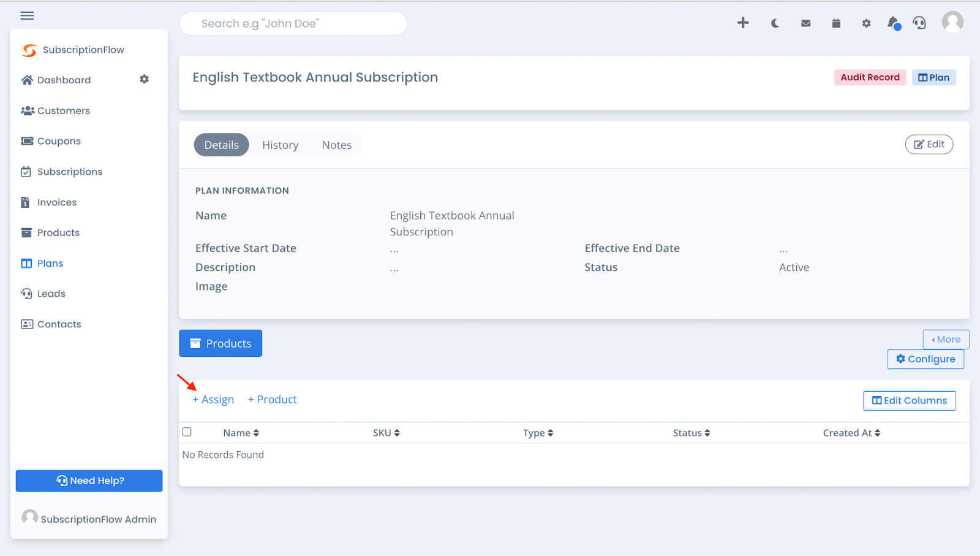The height and width of the screenshot is (556, 980).
Task: Click the plan title English Textbook Annual Subscription
Action: tap(315, 77)
